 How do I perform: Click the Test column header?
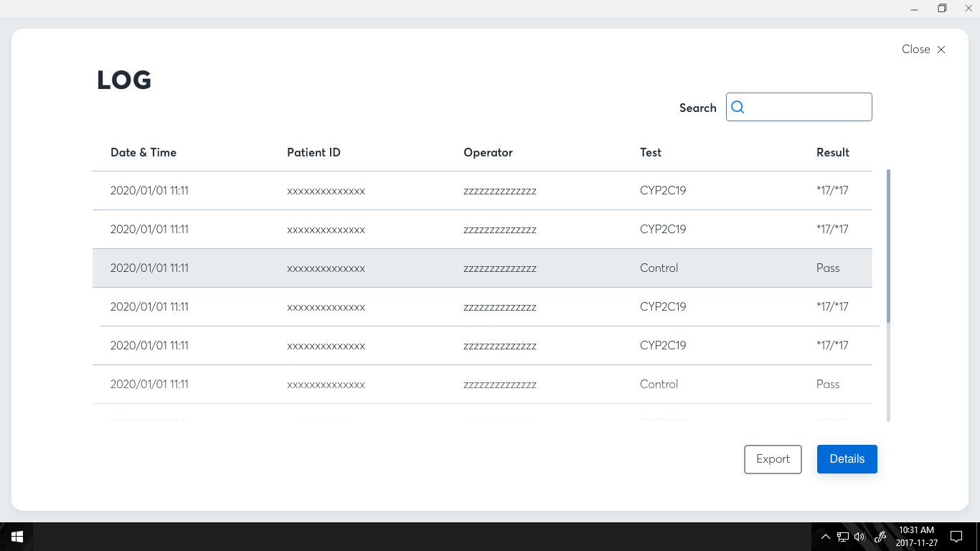pyautogui.click(x=651, y=152)
